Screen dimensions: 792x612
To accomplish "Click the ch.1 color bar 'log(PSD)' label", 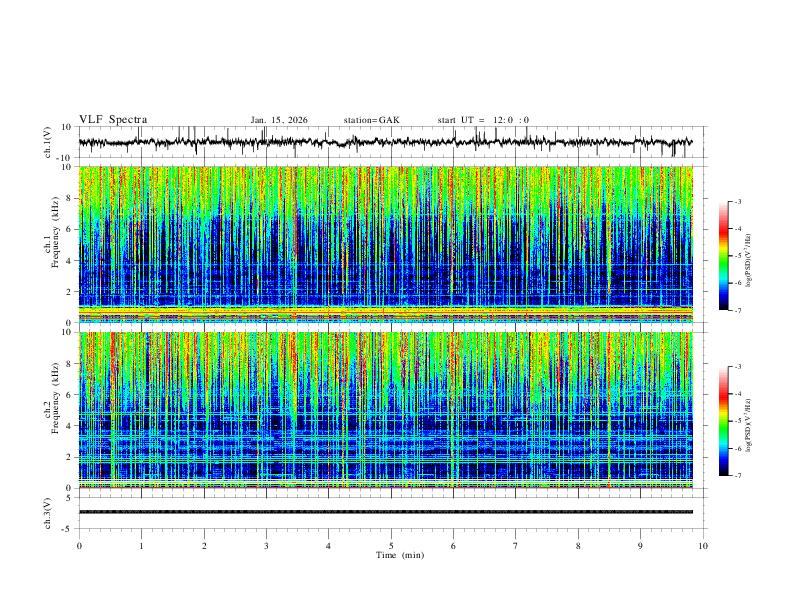I will point(748,261).
